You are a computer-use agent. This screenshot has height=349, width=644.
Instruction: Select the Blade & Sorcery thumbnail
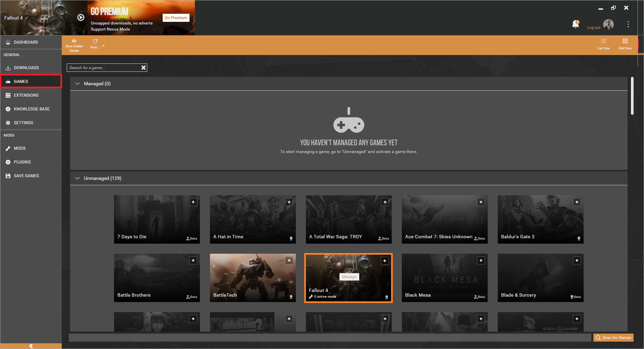coord(541,278)
